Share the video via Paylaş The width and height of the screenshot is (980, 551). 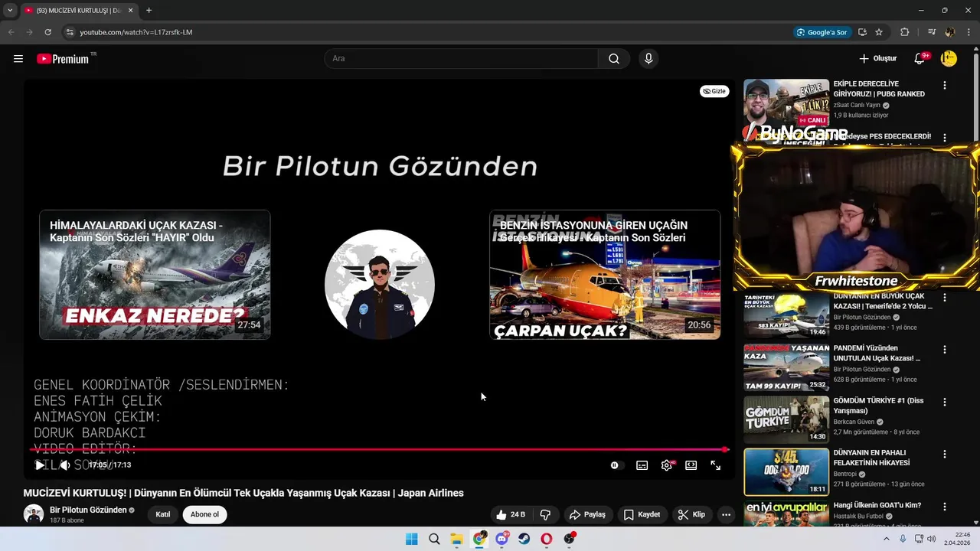(x=588, y=514)
